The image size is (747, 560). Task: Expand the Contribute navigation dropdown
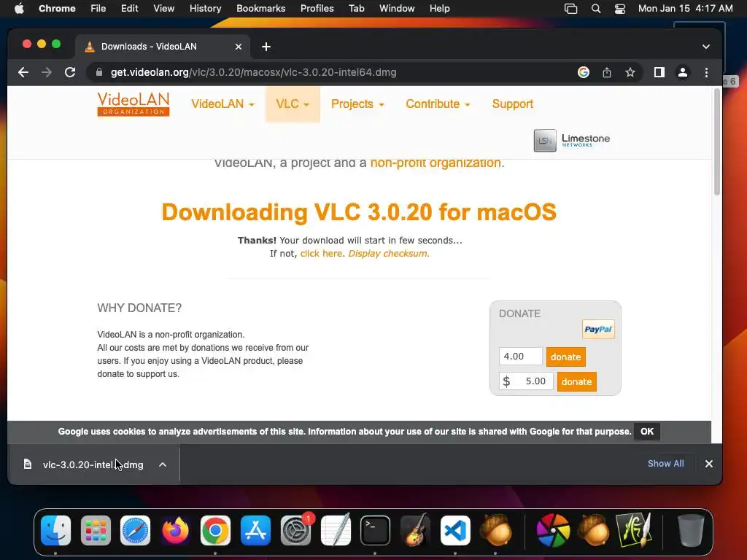[x=438, y=104]
